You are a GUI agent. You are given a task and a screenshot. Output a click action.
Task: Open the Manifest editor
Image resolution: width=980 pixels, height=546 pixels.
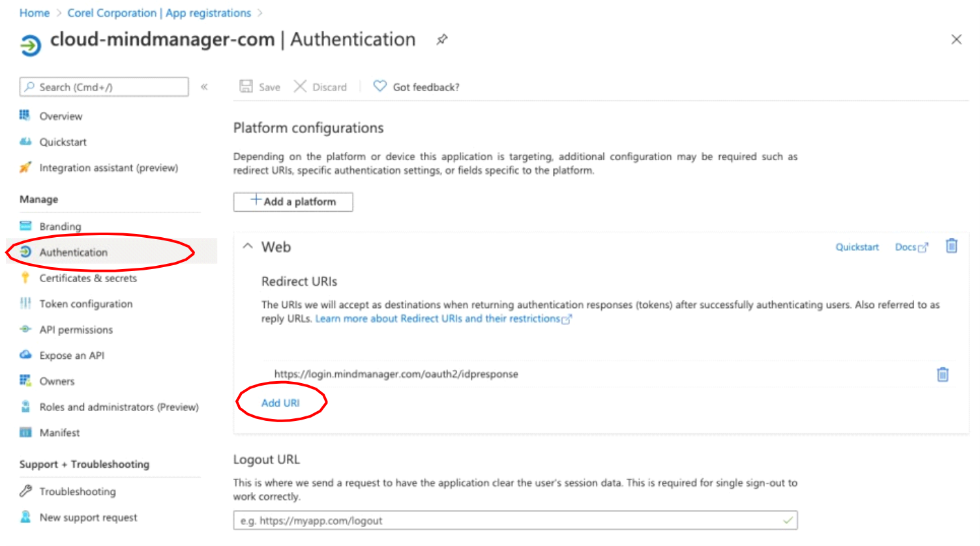pyautogui.click(x=59, y=433)
